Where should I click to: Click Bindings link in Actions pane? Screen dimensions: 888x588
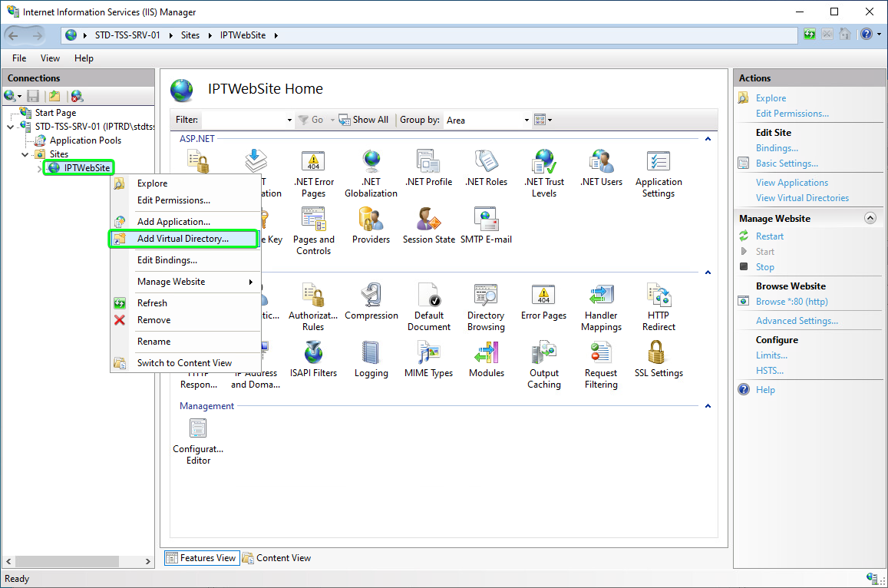[777, 148]
